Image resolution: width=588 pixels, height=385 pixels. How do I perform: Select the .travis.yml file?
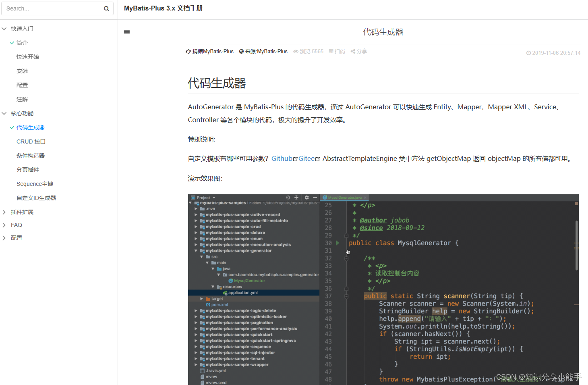coord(213,371)
